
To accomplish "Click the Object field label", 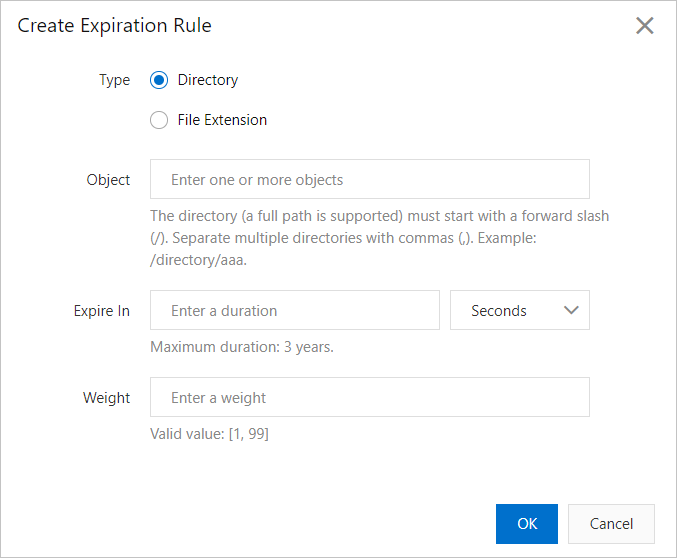I will tap(108, 180).
